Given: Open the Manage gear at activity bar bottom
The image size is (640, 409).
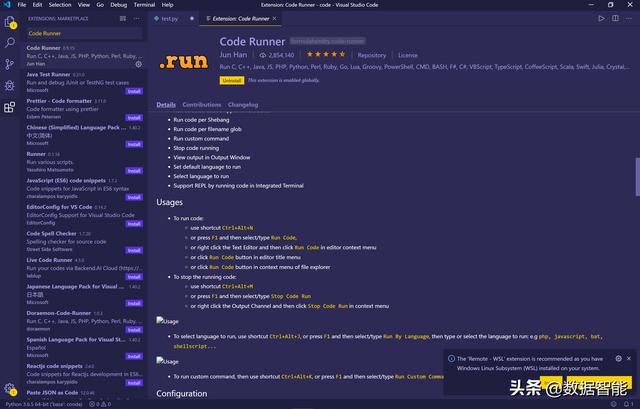Looking at the screenshot, I should coord(10,389).
